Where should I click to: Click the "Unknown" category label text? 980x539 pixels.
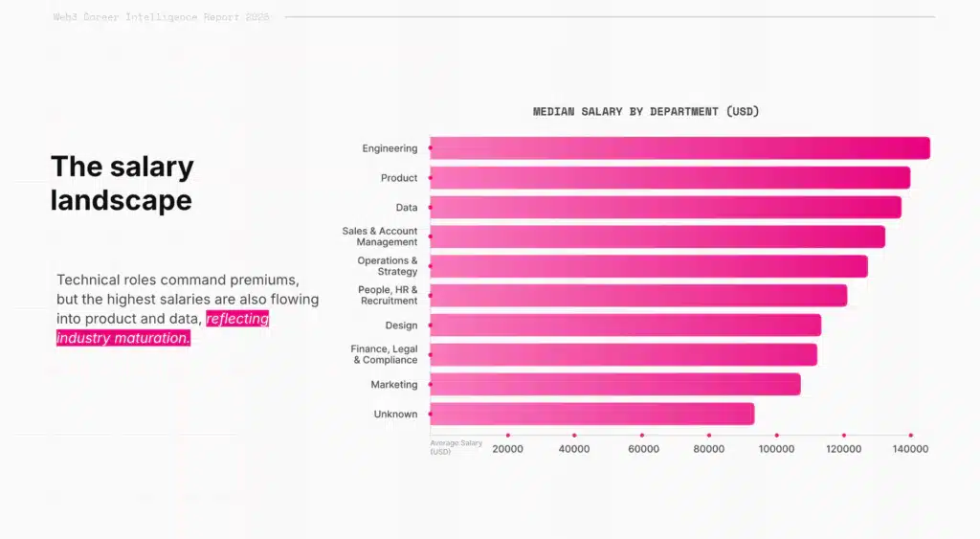395,415
